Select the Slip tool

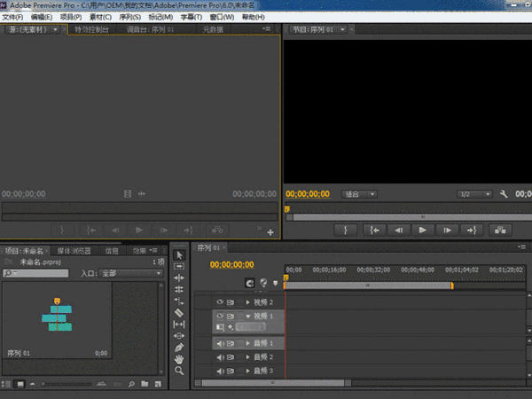[179, 325]
